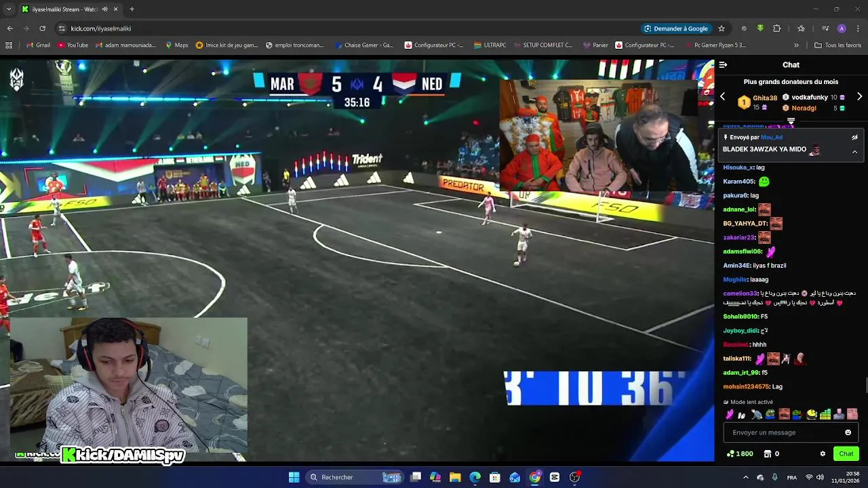This screenshot has width=868, height=488.
Task: Open Chrome profile avatar A
Action: [x=842, y=28]
